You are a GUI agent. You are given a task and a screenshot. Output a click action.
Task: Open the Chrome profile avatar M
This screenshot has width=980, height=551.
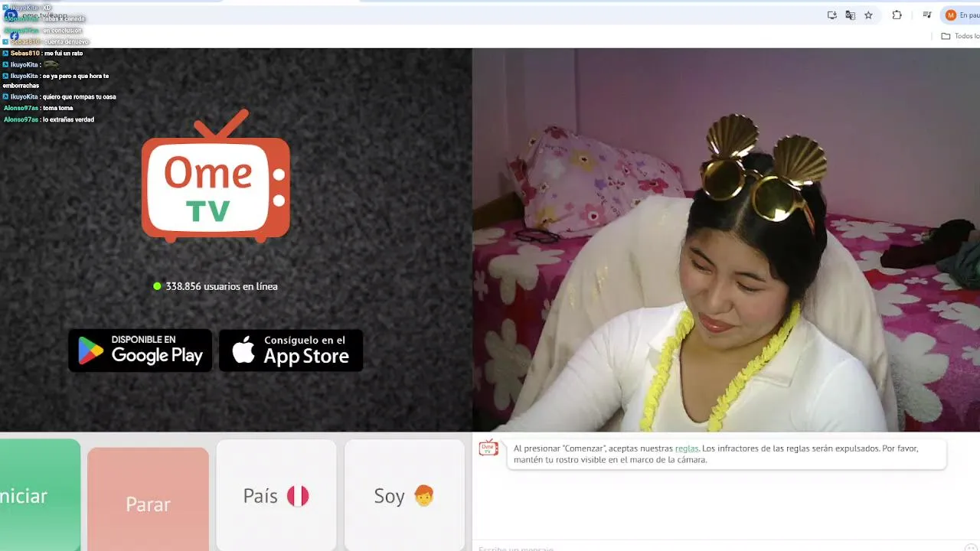[951, 15]
